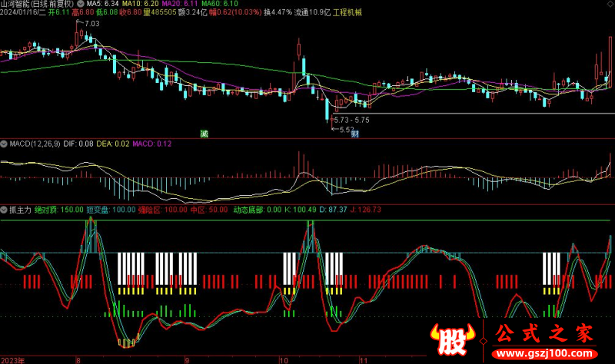The width and height of the screenshot is (615, 364).
Task: Click the 流通10.9亿 value
Action: pos(312,12)
